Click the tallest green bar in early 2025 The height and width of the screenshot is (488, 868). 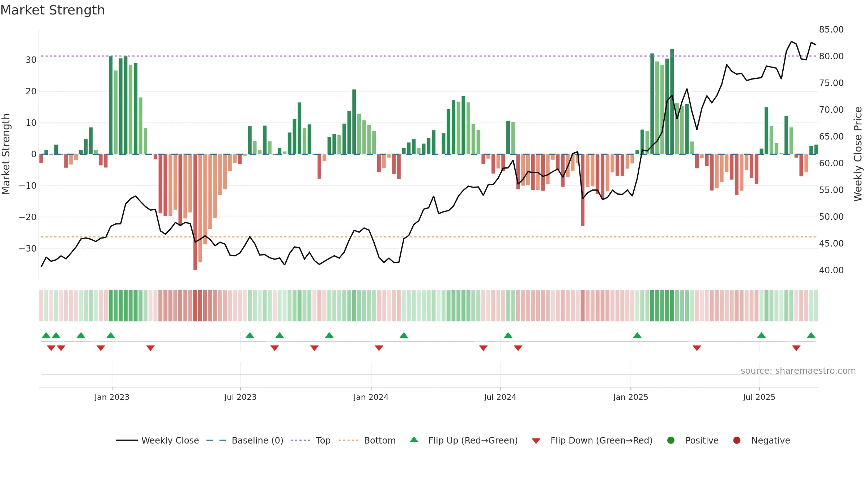(672, 102)
